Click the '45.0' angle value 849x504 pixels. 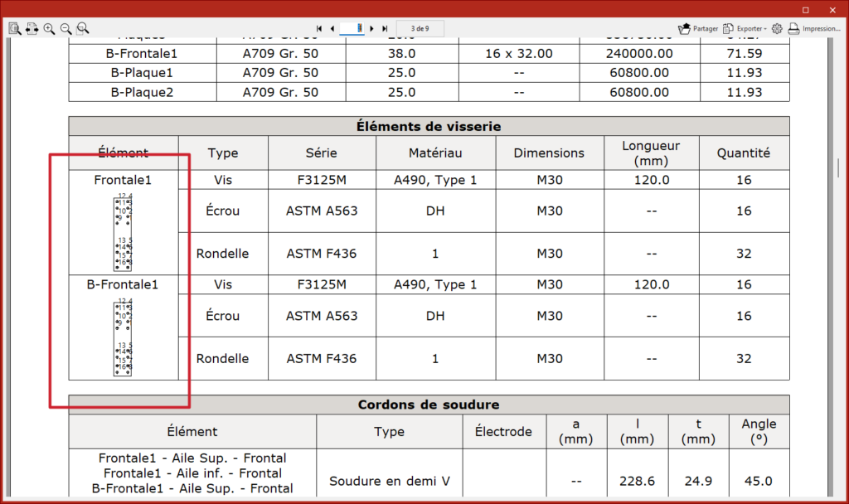click(x=759, y=481)
